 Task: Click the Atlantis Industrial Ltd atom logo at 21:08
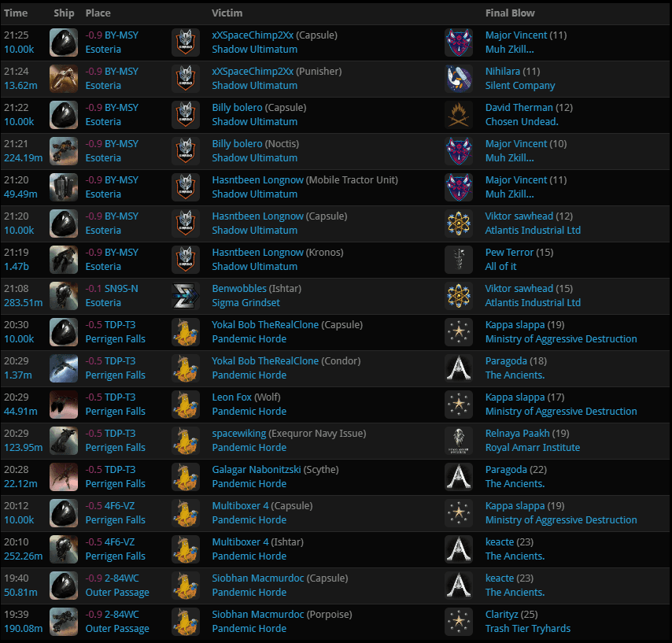[459, 296]
